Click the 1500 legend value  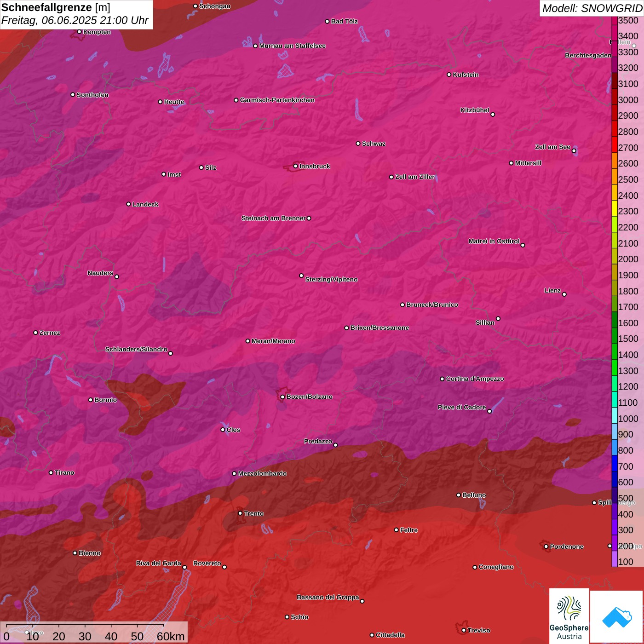click(x=628, y=339)
